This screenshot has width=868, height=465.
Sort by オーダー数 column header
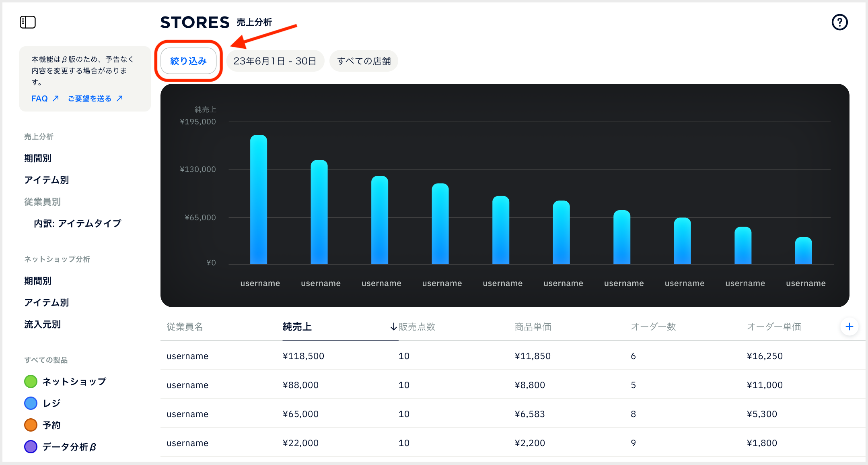(653, 327)
